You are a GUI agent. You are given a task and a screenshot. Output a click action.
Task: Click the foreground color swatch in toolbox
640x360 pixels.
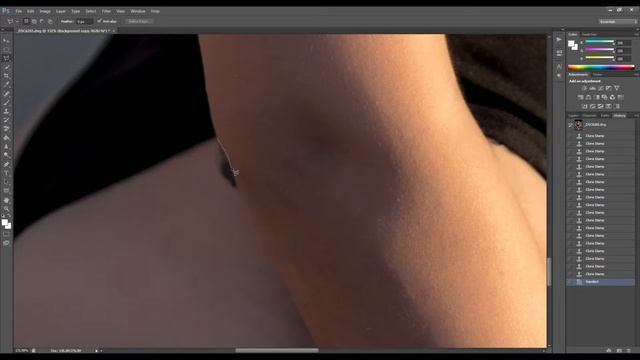tap(4, 222)
